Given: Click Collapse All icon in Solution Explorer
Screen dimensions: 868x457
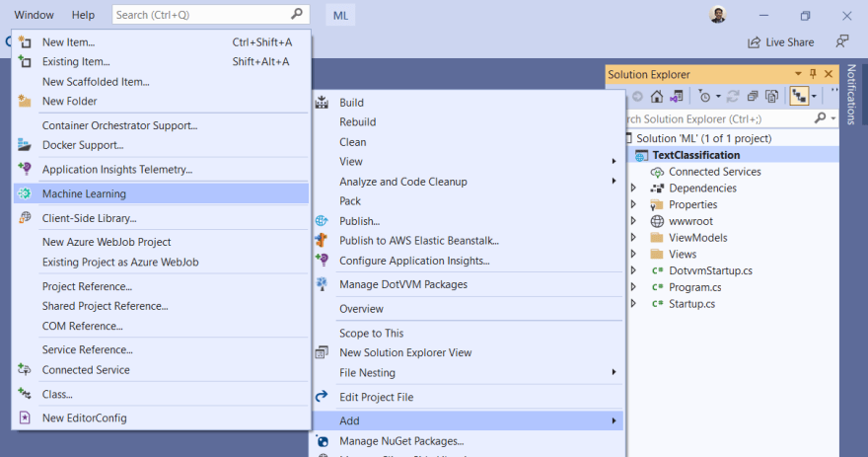Looking at the screenshot, I should (753, 97).
